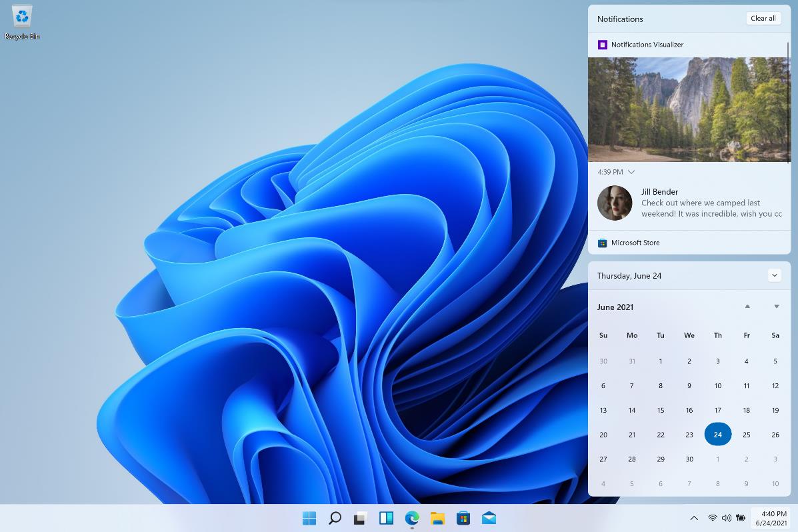The height and width of the screenshot is (532, 798).
Task: Open the June 2021 month picker
Action: tap(615, 307)
